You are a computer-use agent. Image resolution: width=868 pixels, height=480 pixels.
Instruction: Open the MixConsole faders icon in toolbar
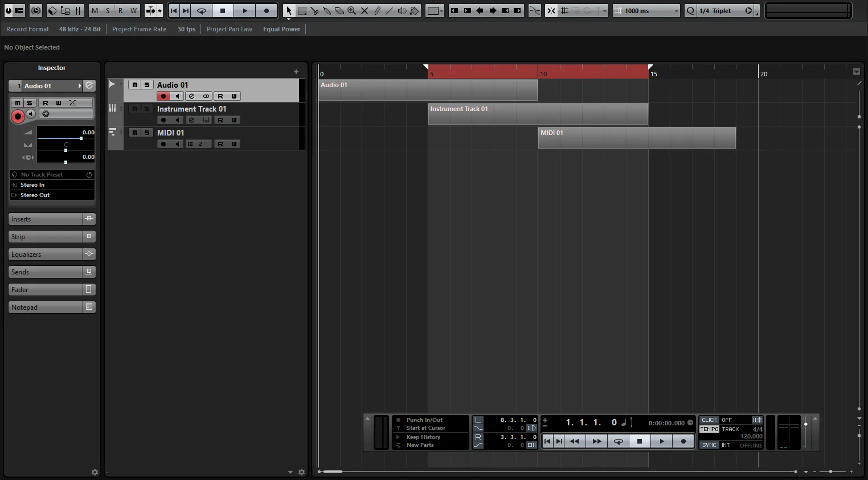pos(78,11)
